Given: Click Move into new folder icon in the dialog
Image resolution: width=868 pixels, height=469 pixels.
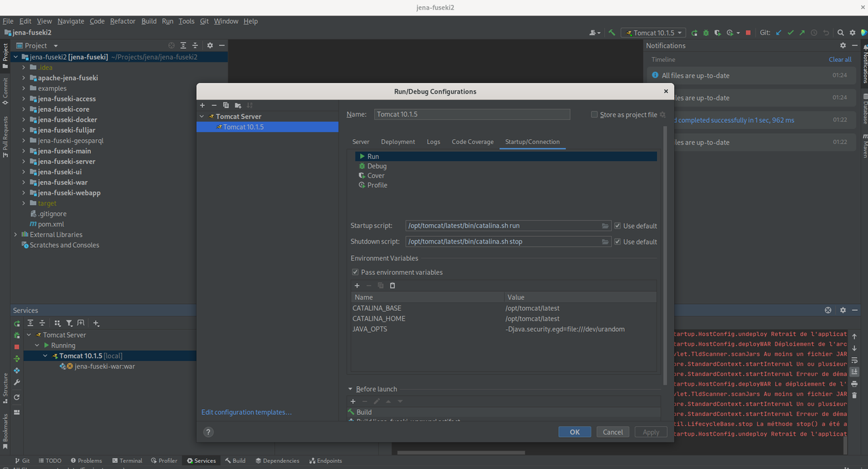Looking at the screenshot, I should tap(237, 105).
